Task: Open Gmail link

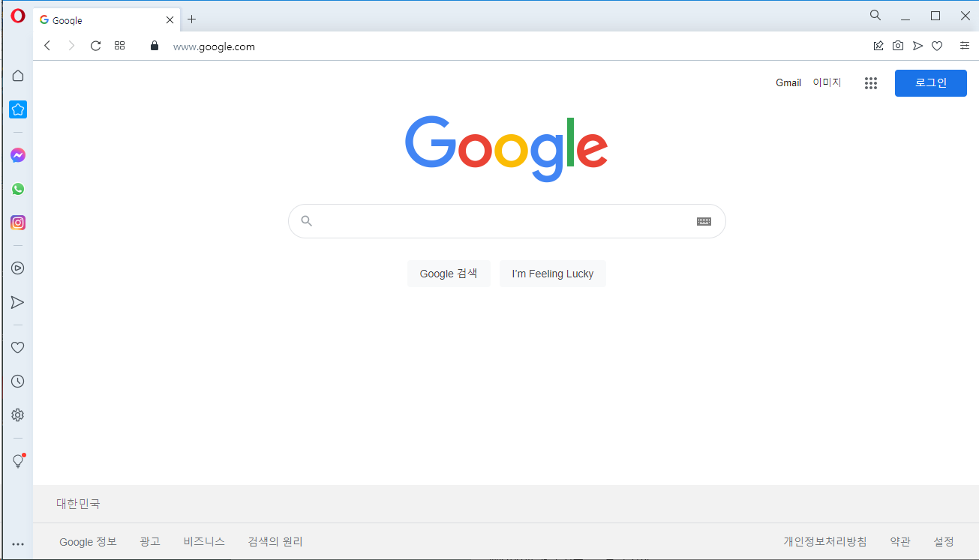Action: pyautogui.click(x=788, y=82)
